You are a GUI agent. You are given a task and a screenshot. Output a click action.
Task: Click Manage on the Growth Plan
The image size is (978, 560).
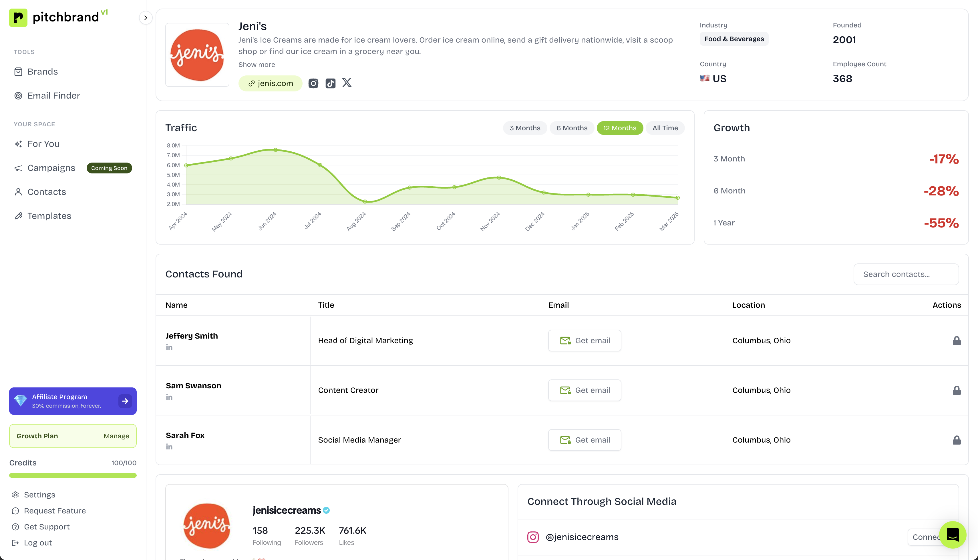[116, 436]
